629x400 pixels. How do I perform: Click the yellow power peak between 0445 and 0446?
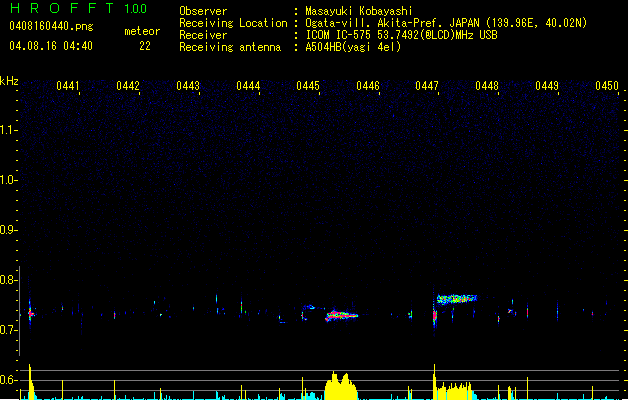[x=341, y=386]
